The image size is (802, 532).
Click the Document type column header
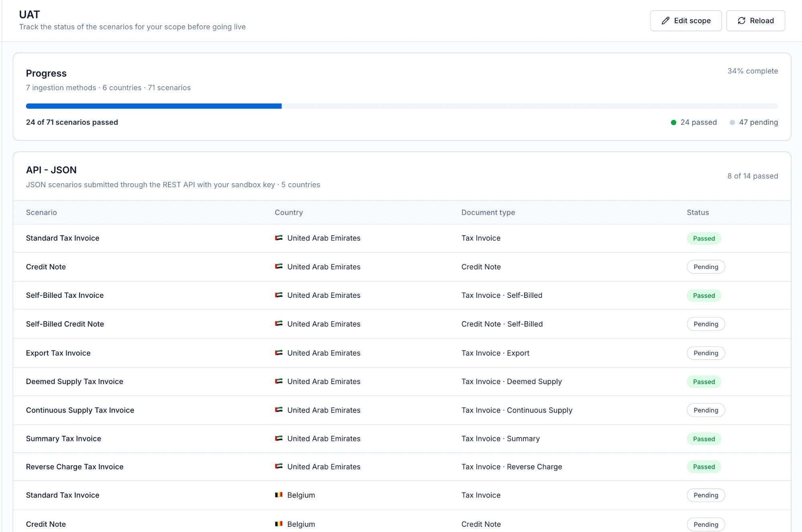(x=488, y=212)
